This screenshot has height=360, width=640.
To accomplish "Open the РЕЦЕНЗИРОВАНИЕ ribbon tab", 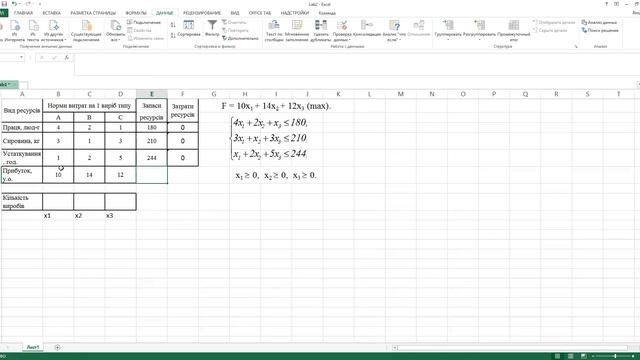I will tap(202, 13).
